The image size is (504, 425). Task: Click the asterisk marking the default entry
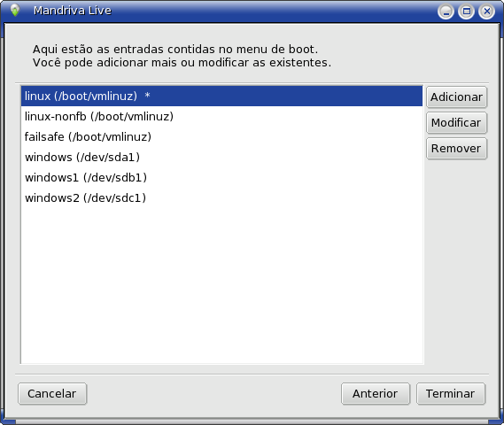[147, 96]
